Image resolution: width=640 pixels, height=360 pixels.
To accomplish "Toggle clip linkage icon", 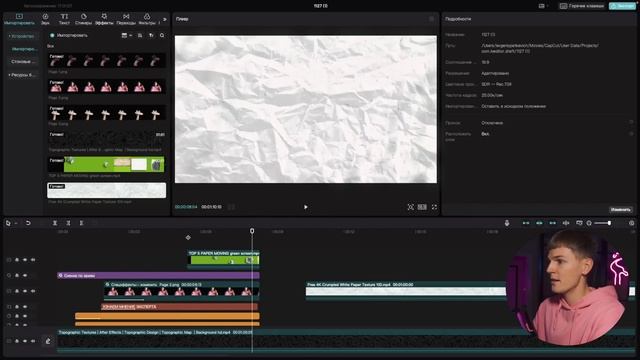I will [x=553, y=223].
